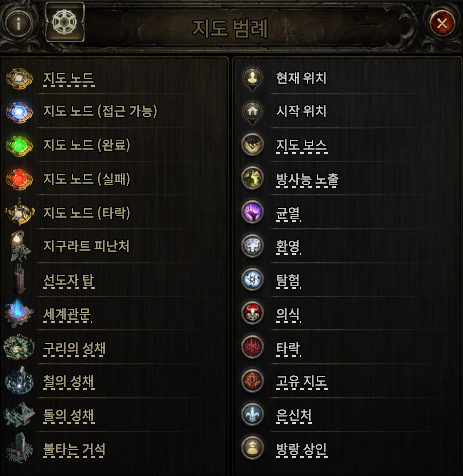
Task: Click the 은신처 hideout fleur-de-lis icon
Action: coord(252,414)
